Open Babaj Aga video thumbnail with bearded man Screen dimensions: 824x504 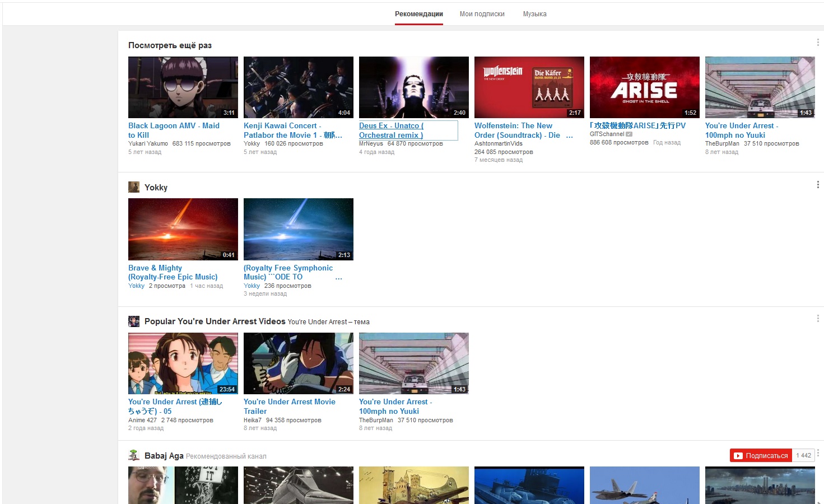[x=183, y=485]
